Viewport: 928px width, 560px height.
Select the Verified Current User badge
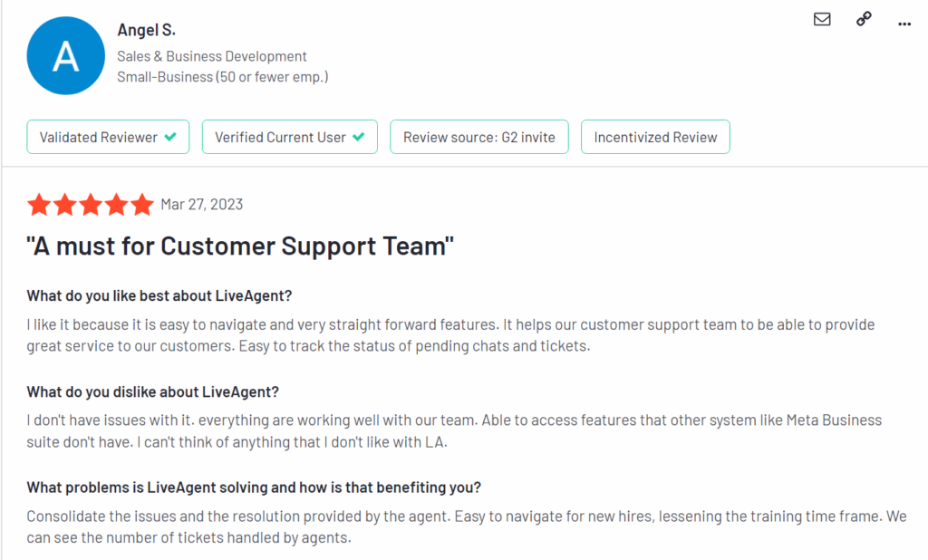(x=289, y=136)
